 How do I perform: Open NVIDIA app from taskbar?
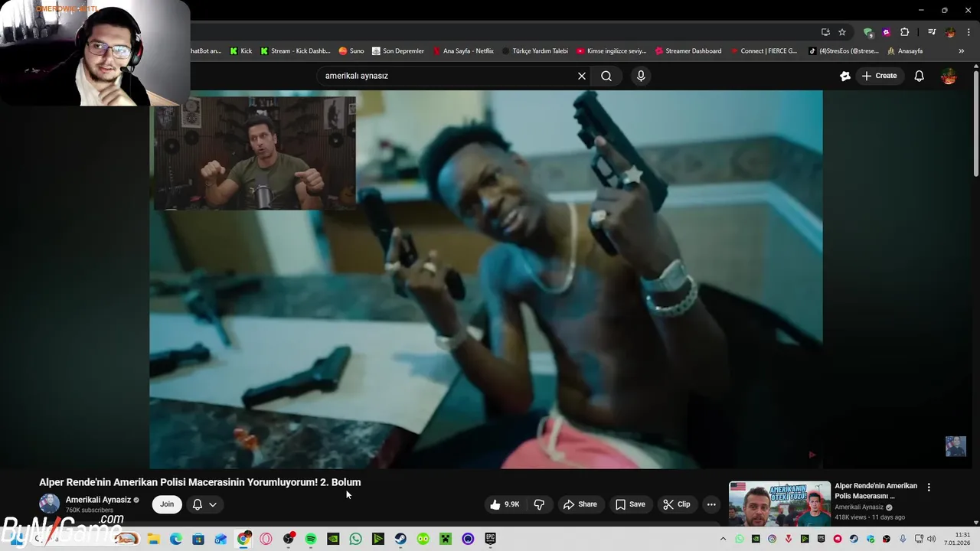333,539
